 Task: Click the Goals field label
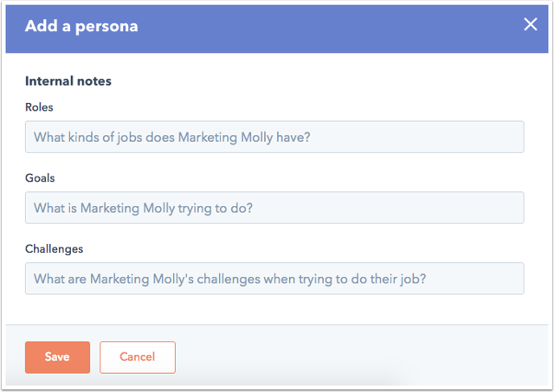click(x=40, y=178)
